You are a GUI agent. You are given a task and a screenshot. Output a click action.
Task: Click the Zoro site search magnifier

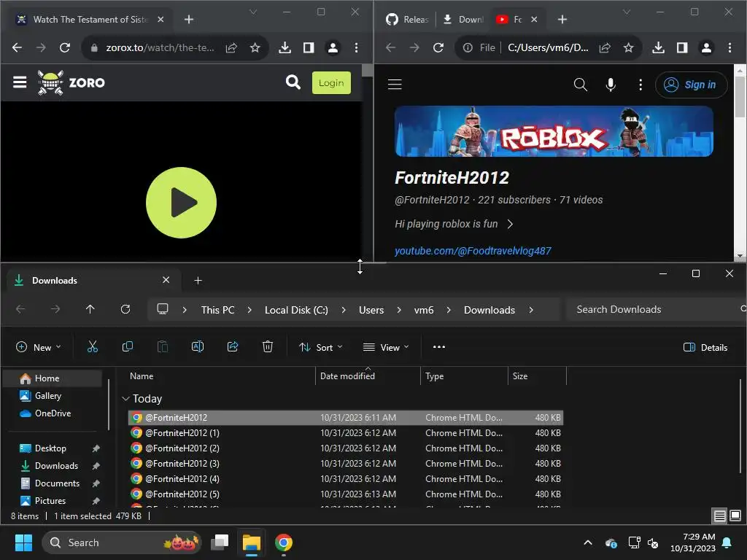click(x=293, y=82)
